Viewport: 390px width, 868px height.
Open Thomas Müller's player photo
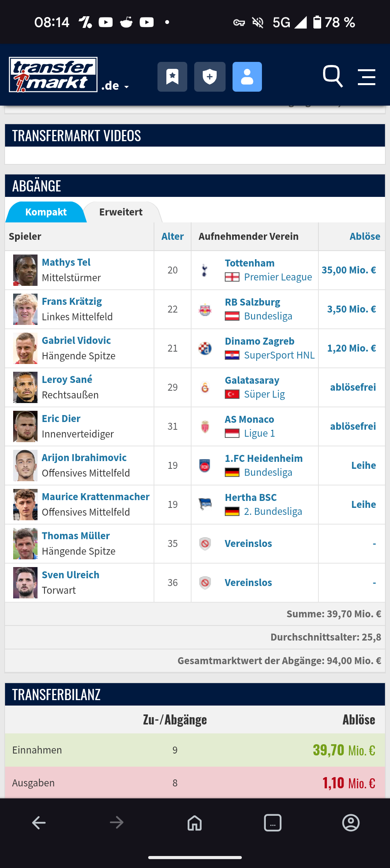click(25, 543)
